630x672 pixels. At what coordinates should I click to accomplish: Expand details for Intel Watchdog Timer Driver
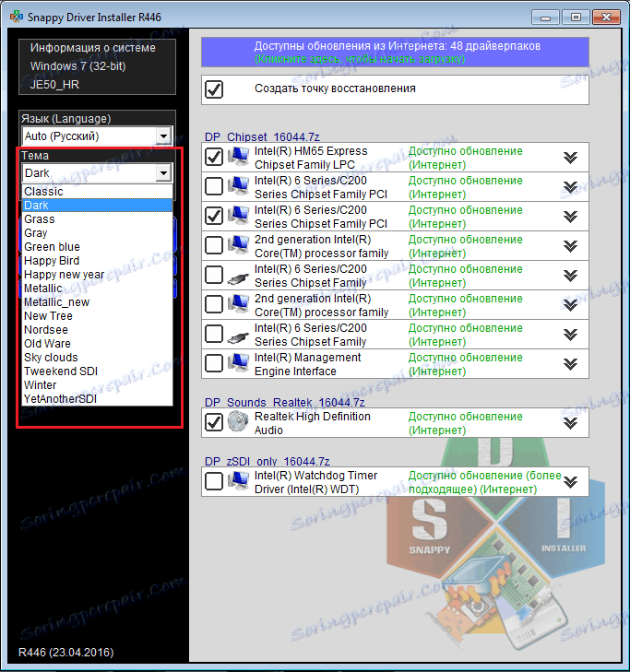[x=570, y=482]
